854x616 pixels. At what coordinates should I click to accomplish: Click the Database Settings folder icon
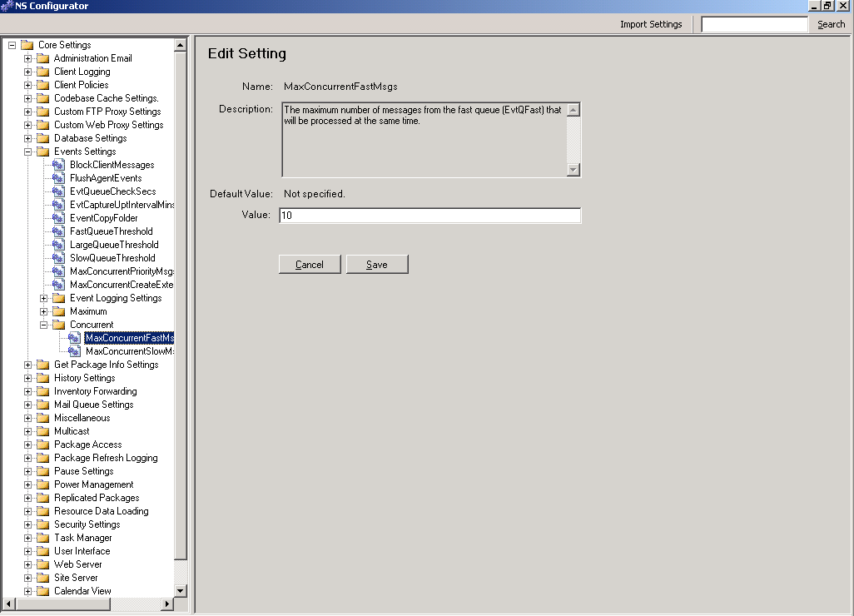[x=42, y=138]
